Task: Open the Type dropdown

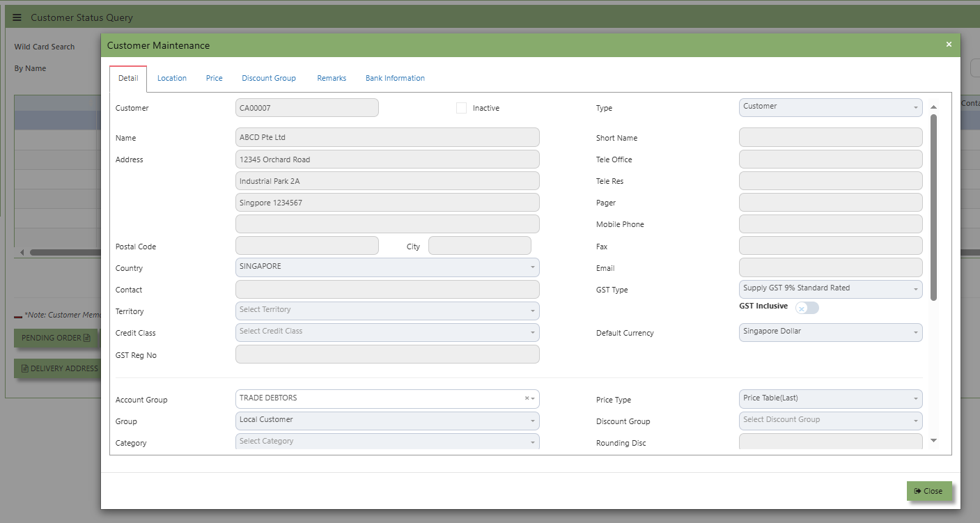Action: (x=830, y=107)
